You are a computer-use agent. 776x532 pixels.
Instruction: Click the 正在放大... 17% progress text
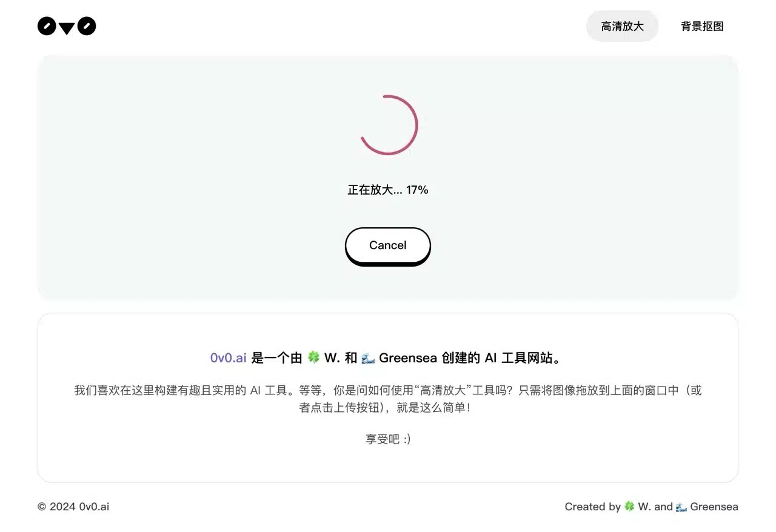(x=388, y=190)
